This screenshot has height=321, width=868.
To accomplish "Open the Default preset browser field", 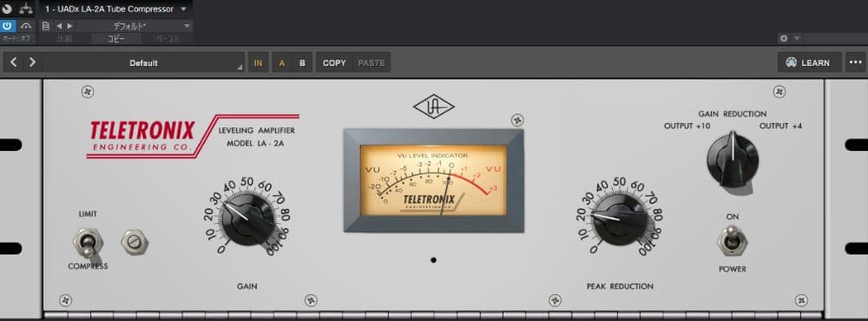I will pyautogui.click(x=143, y=62).
